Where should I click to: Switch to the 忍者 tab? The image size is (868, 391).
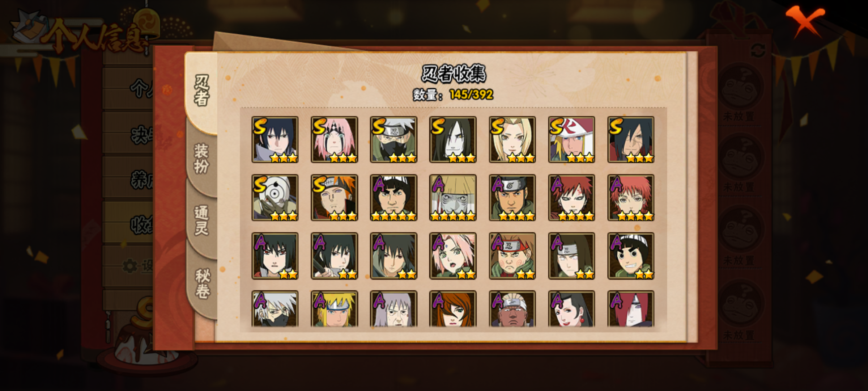point(201,91)
